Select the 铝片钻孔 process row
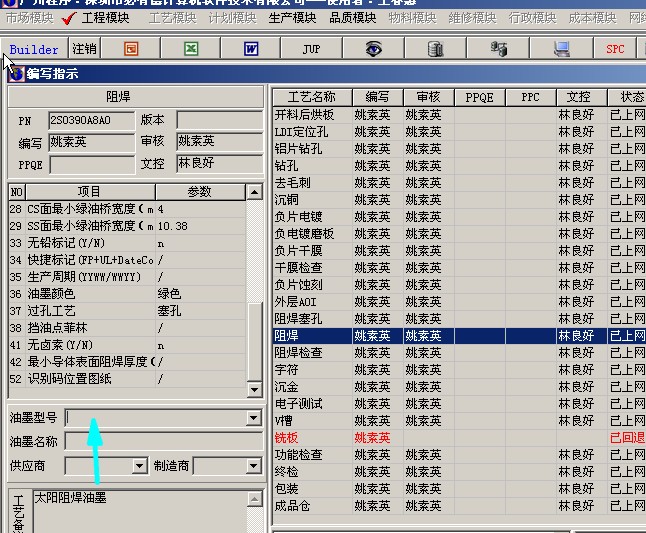 (x=459, y=149)
